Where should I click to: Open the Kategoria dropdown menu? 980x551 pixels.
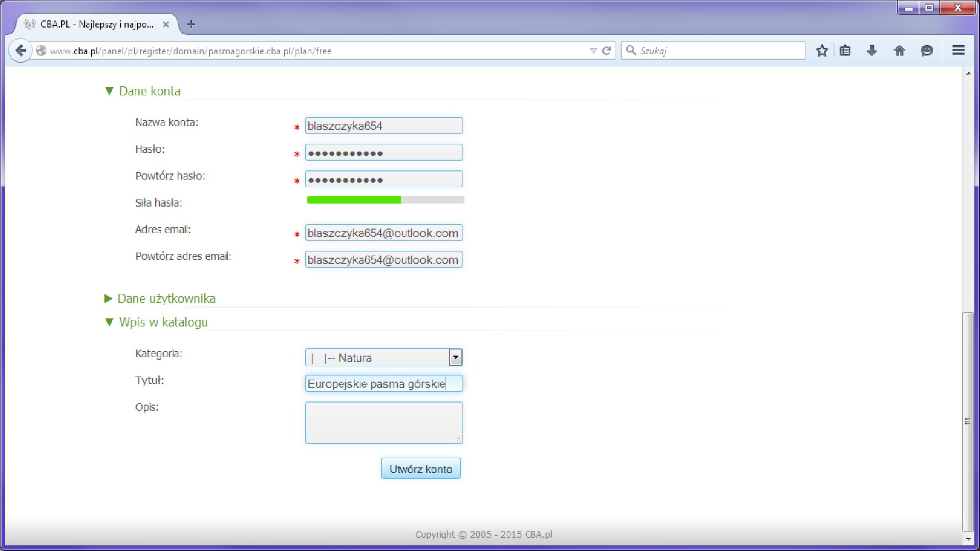point(456,357)
